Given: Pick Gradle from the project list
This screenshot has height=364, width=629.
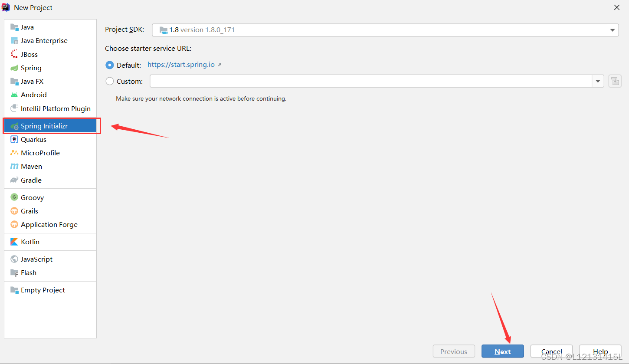Looking at the screenshot, I should [50, 180].
